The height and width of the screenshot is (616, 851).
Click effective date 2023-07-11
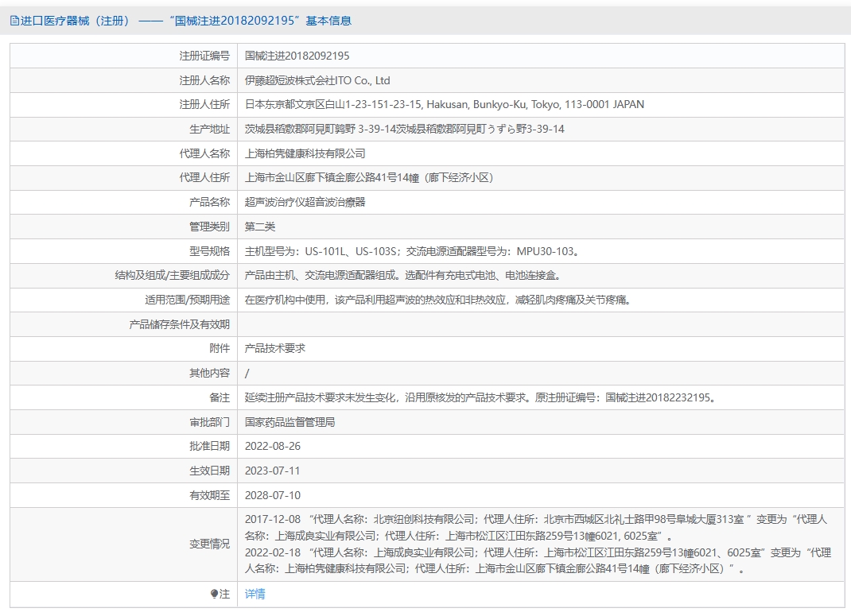[273, 471]
